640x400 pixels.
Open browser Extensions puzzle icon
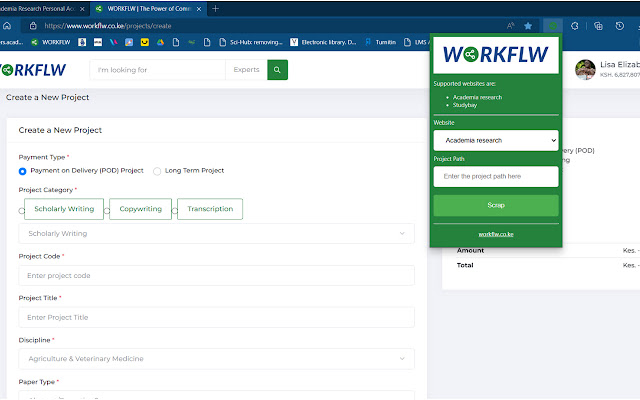575,26
